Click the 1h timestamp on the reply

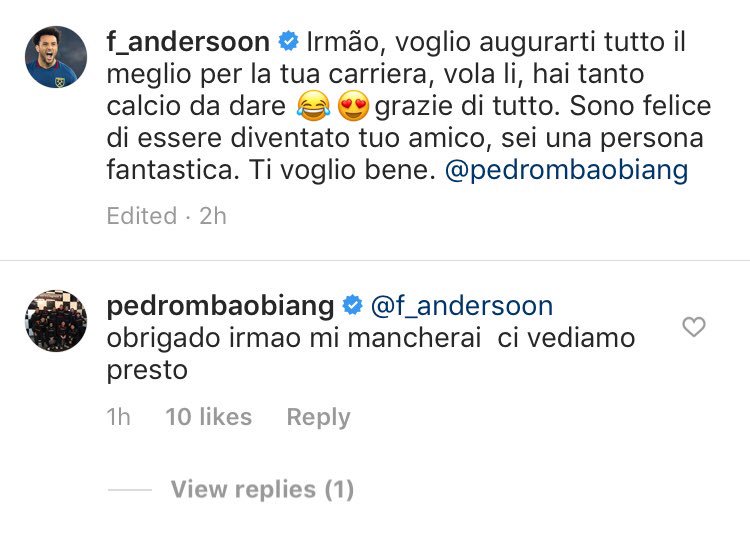118,417
